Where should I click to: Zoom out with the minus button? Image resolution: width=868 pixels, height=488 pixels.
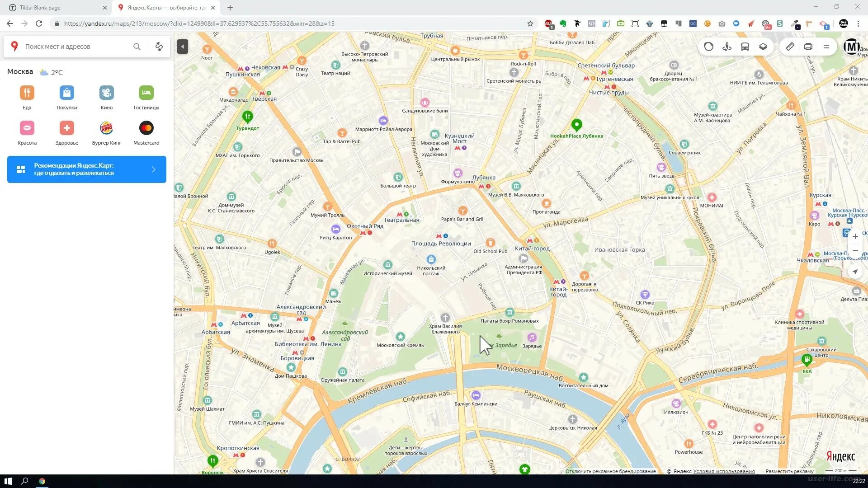(855, 251)
